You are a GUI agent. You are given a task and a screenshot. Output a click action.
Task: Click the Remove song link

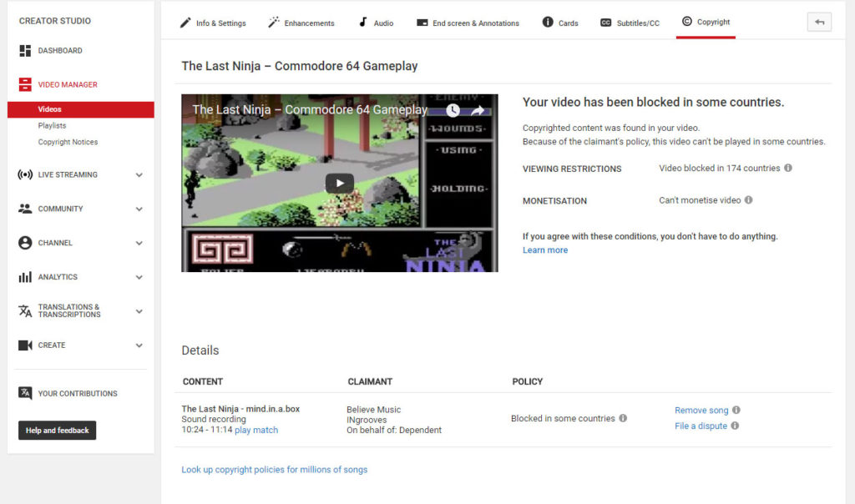tap(701, 411)
